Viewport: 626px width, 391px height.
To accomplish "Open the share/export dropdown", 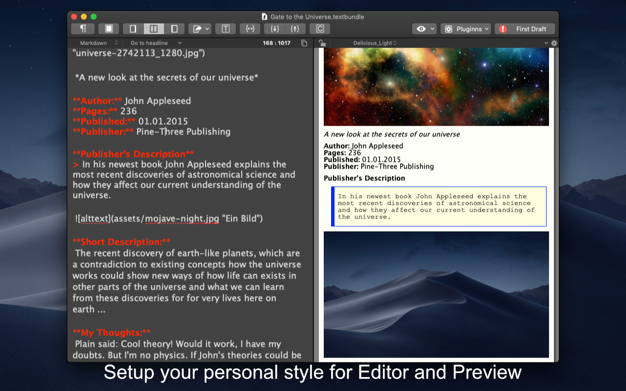I will click(x=200, y=29).
